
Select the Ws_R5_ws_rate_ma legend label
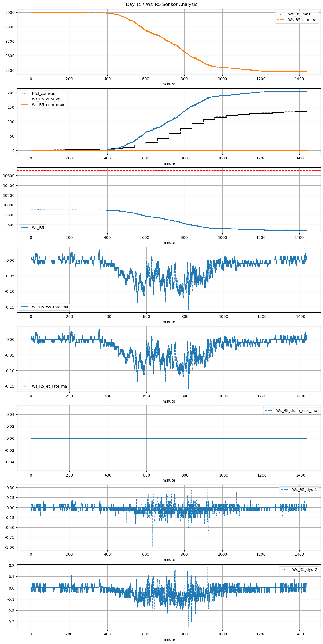50,307
